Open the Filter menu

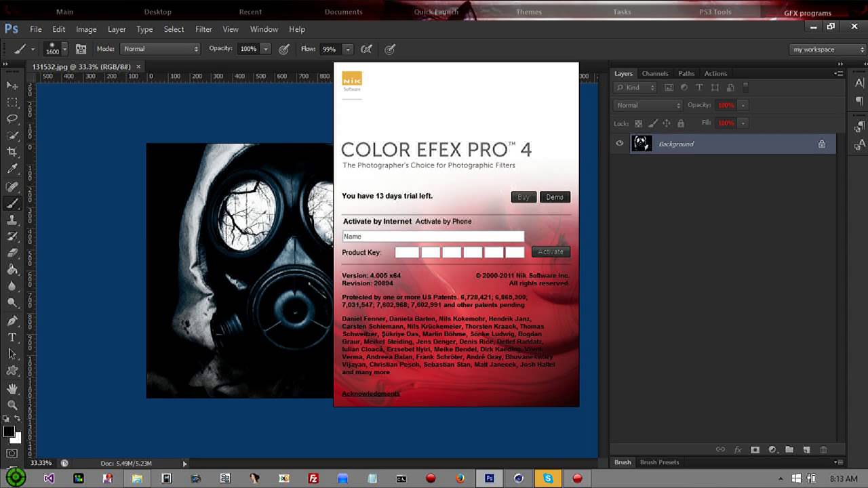click(203, 29)
